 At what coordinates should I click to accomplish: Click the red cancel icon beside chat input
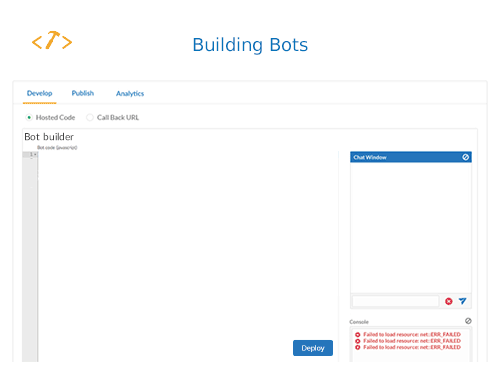(x=449, y=301)
